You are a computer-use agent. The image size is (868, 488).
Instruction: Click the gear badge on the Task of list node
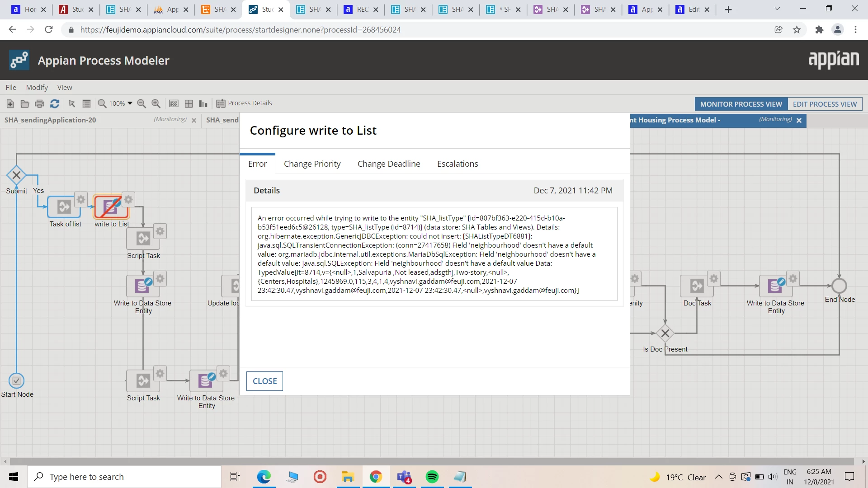click(81, 199)
